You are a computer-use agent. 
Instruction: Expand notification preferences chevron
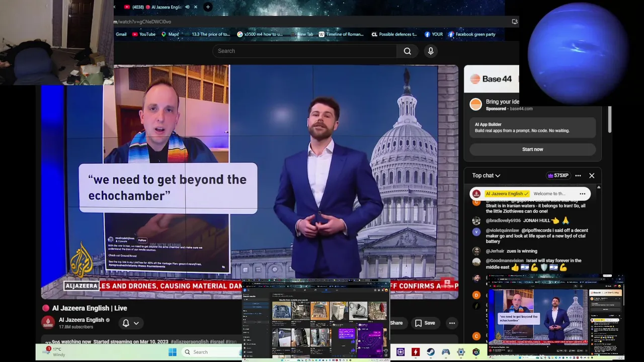(136, 323)
